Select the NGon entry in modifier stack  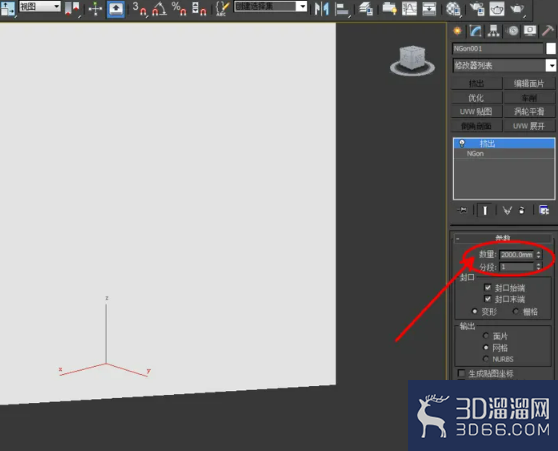[x=504, y=153]
